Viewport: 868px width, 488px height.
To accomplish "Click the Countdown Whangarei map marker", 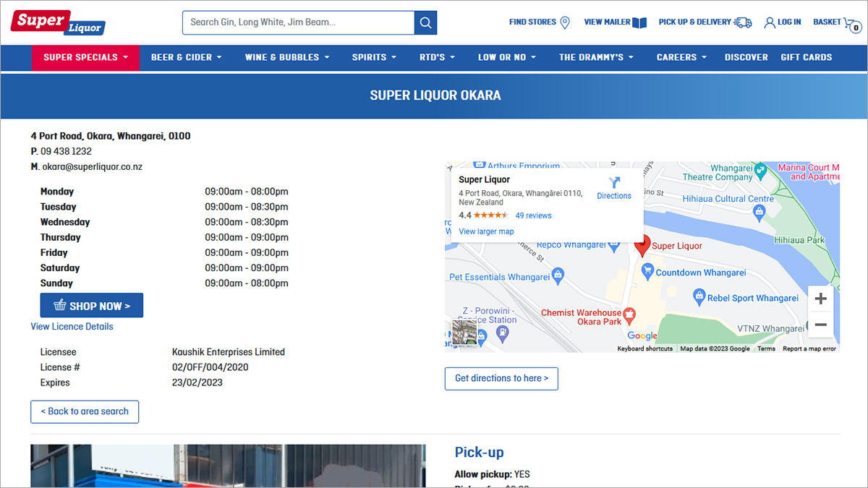I will (647, 273).
